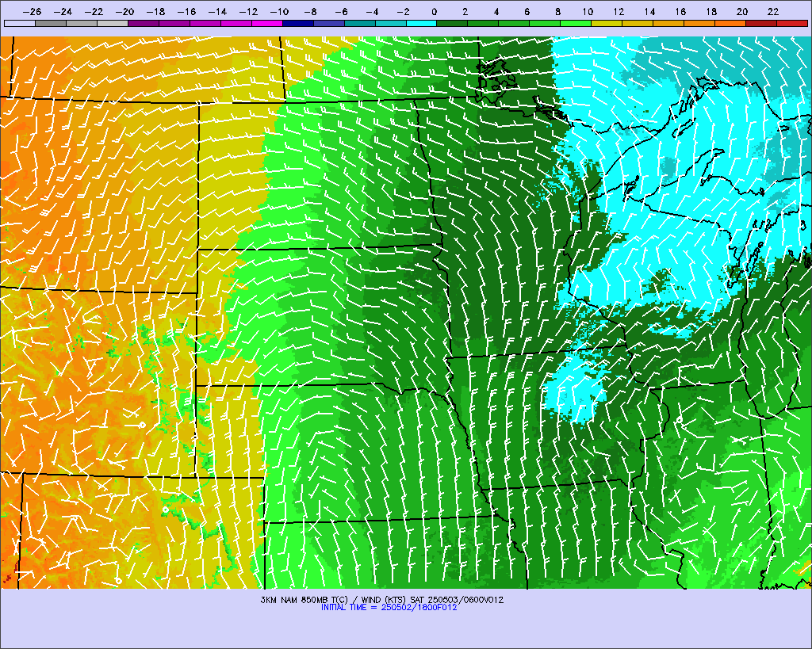Click the navy swatch between -10 and -8
Screen dimensions: 812x649
tap(298, 23)
